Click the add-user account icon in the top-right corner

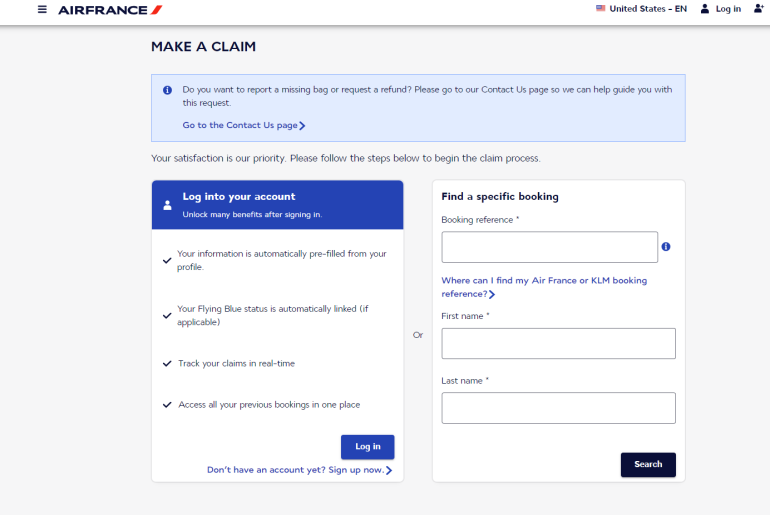[x=758, y=9]
